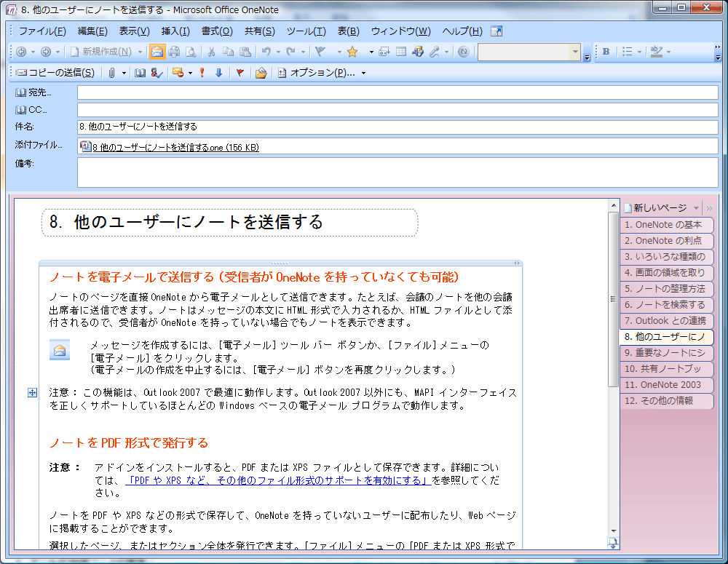Image resolution: width=728 pixels, height=564 pixels.
Task: Click the audio Recording microphone icon
Action: tap(434, 52)
